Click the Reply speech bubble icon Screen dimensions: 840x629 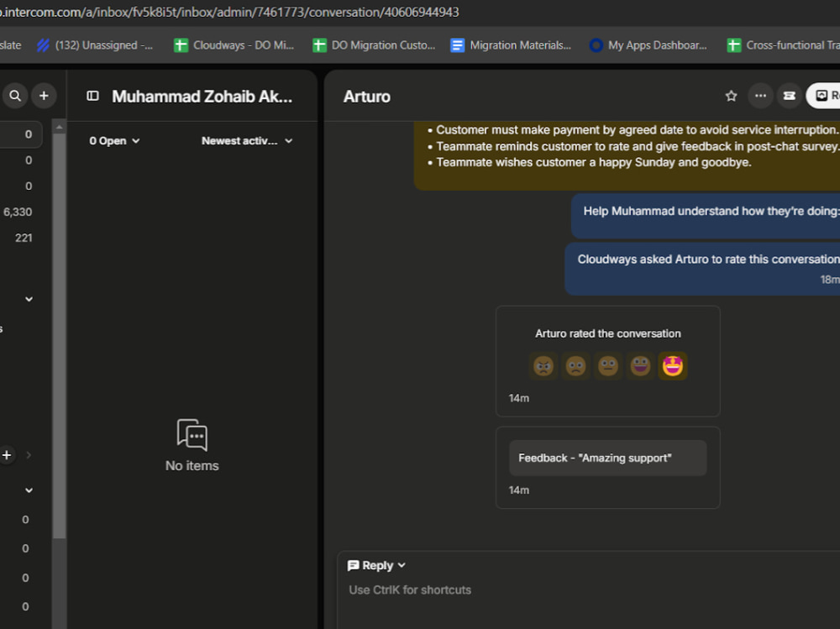[353, 565]
